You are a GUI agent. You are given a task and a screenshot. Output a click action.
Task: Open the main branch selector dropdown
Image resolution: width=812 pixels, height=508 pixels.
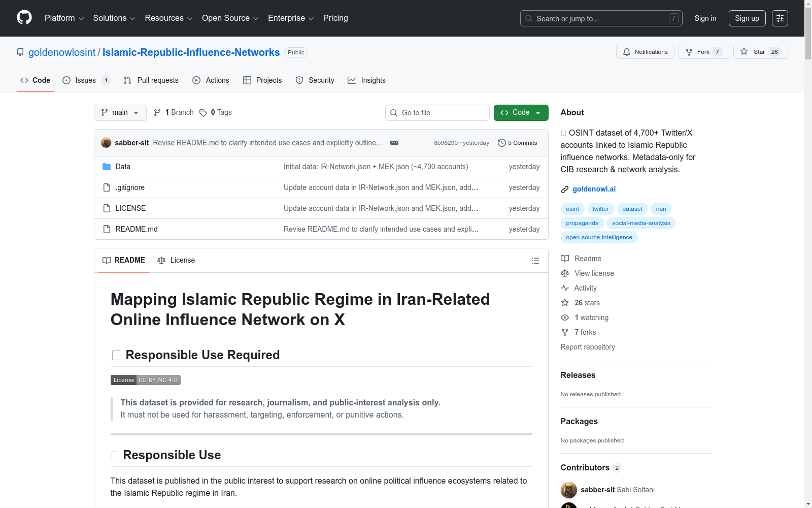click(120, 113)
